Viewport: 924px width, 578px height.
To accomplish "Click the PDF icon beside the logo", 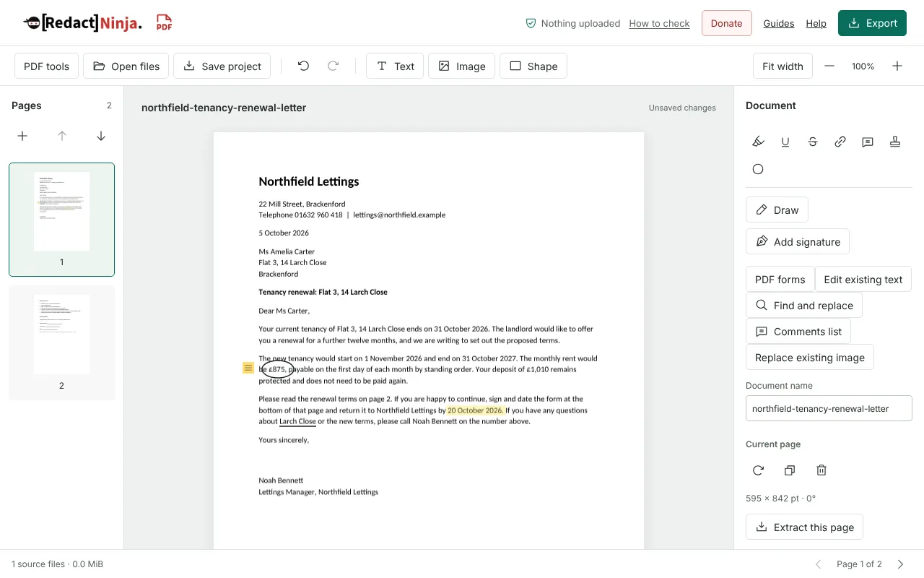I will tap(165, 23).
